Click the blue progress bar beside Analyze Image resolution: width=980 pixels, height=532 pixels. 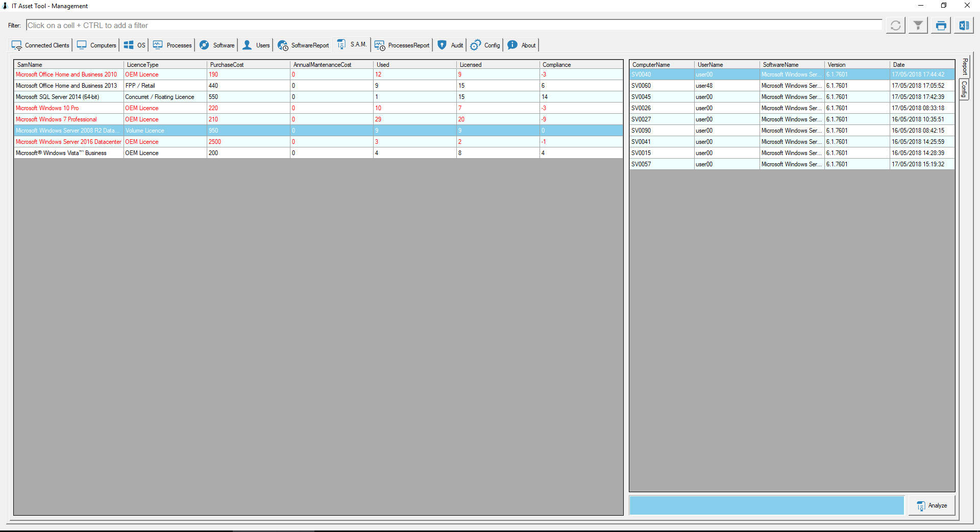(767, 505)
